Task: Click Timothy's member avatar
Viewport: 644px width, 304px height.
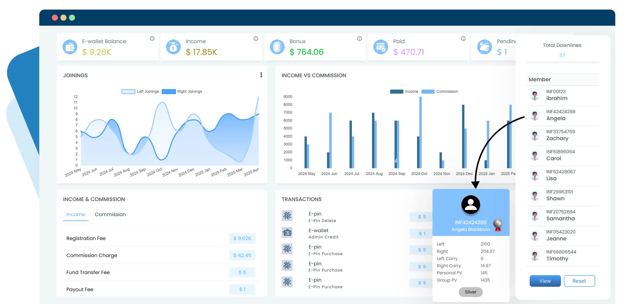Action: pyautogui.click(x=535, y=256)
